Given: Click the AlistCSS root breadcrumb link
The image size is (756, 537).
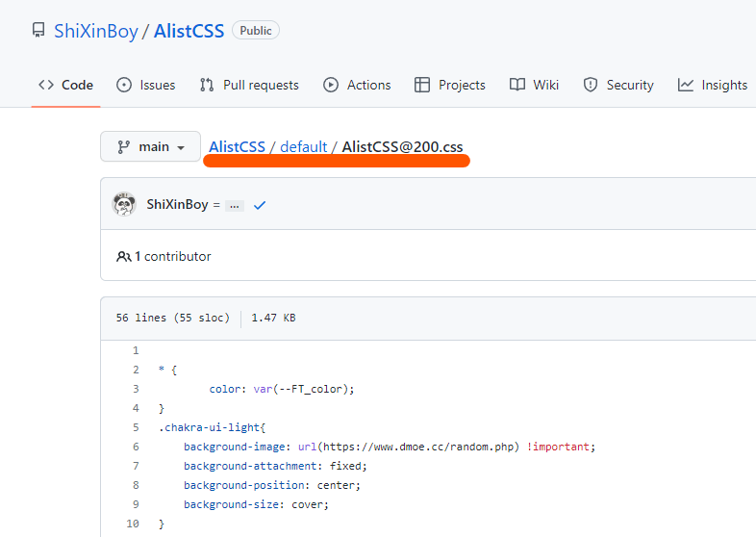Looking at the screenshot, I should click(x=237, y=147).
